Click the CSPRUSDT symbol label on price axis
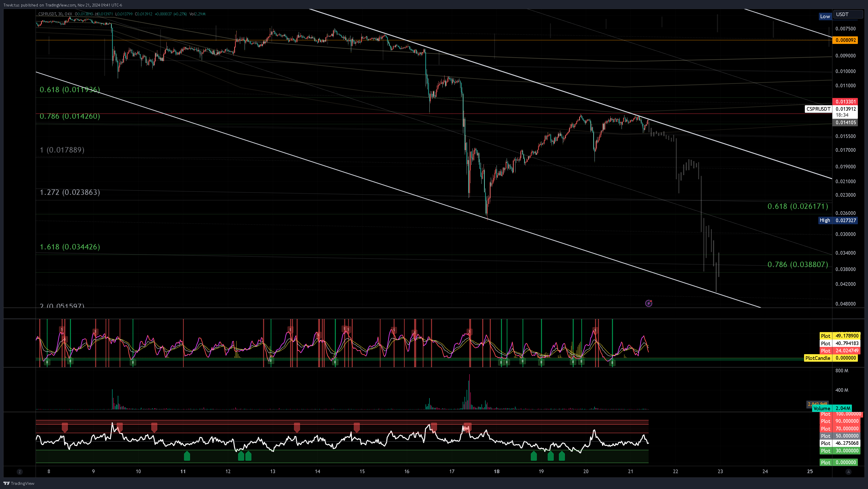This screenshot has height=489, width=868. (818, 109)
